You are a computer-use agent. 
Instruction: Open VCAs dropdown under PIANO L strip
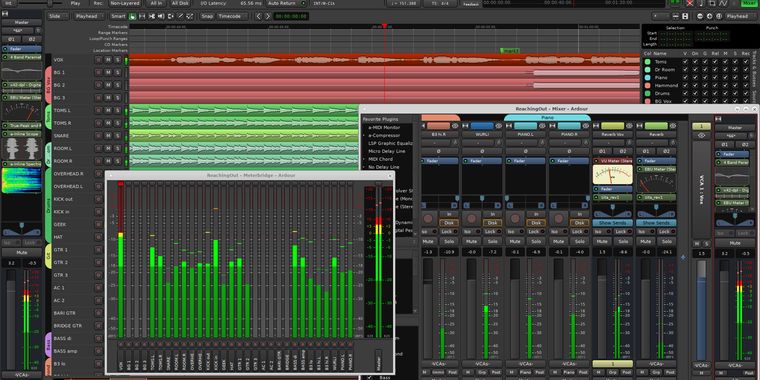pos(525,364)
